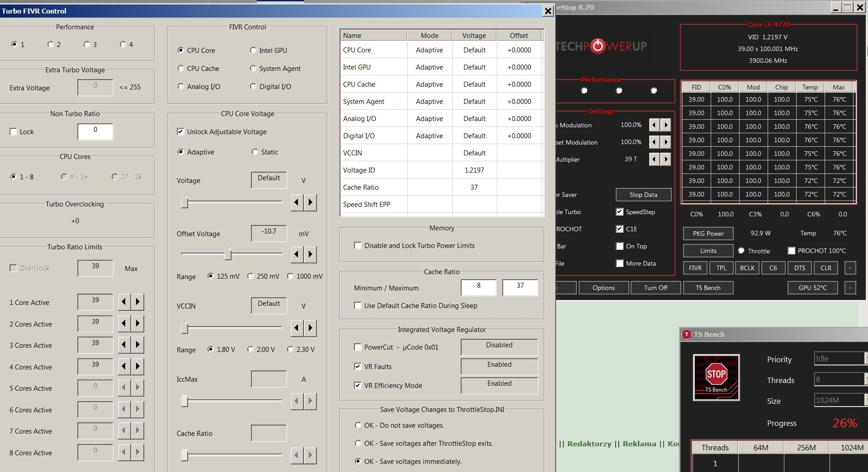Choose the 2.00 V VCCIN range
Viewport: 868px width, 472px height.
[x=250, y=349]
